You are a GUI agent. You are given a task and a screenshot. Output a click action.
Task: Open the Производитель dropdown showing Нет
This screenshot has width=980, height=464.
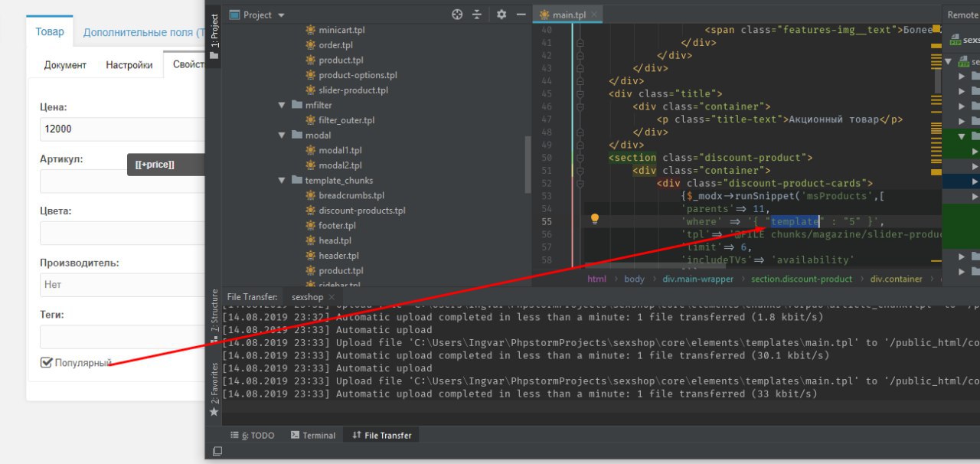122,284
